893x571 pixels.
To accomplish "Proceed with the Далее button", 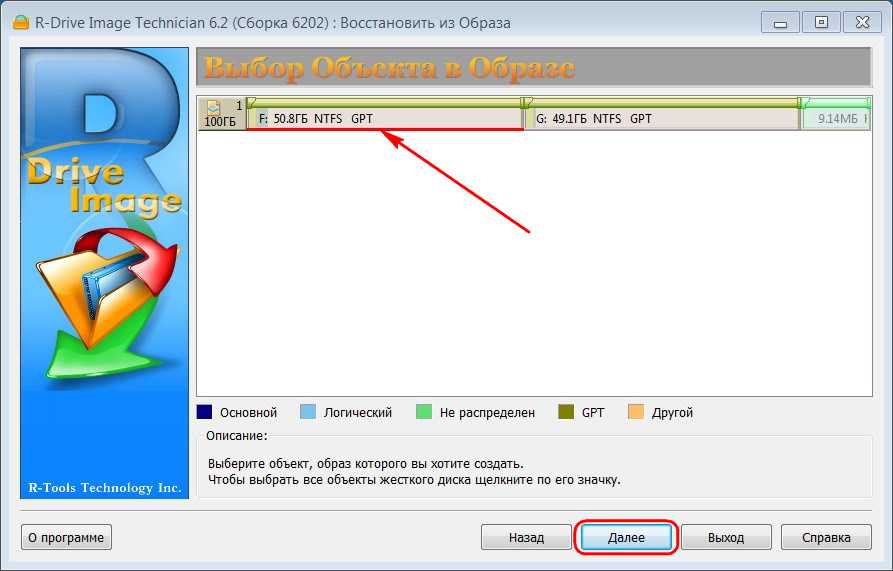I will click(626, 537).
